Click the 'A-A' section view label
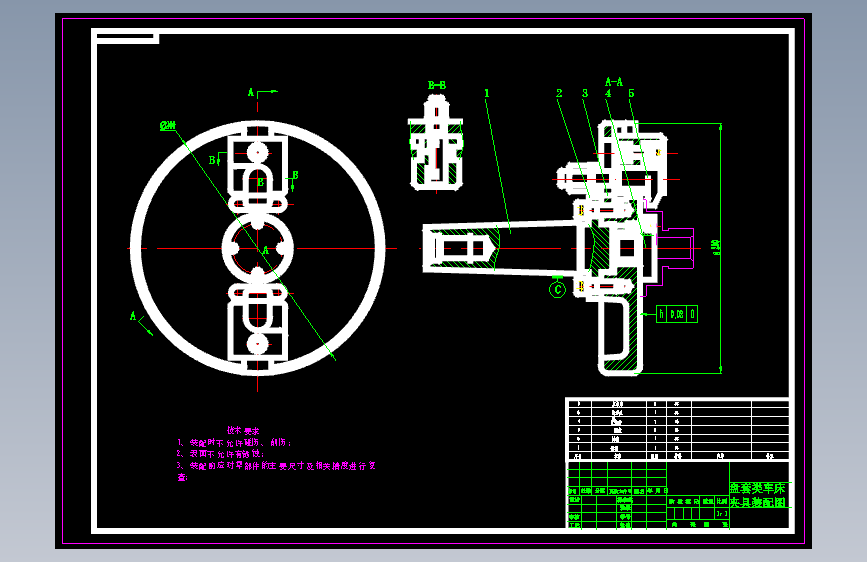Viewport: 867px width, 562px height. coord(614,82)
